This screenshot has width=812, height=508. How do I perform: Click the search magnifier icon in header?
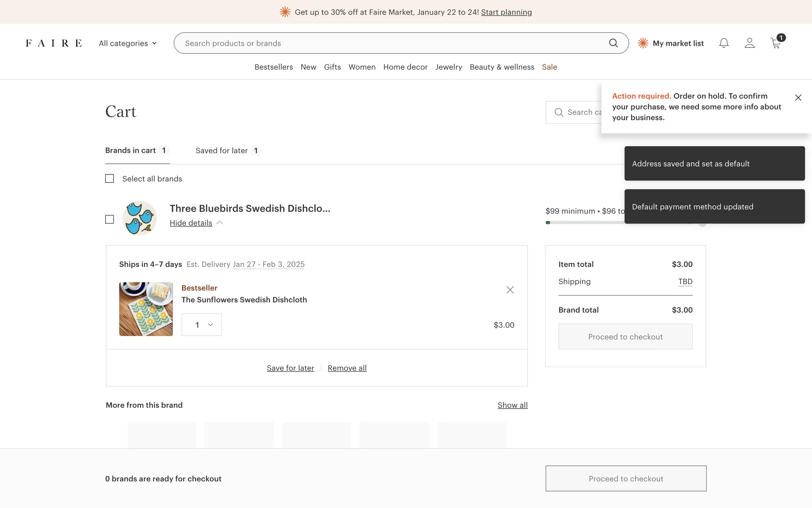pos(613,43)
